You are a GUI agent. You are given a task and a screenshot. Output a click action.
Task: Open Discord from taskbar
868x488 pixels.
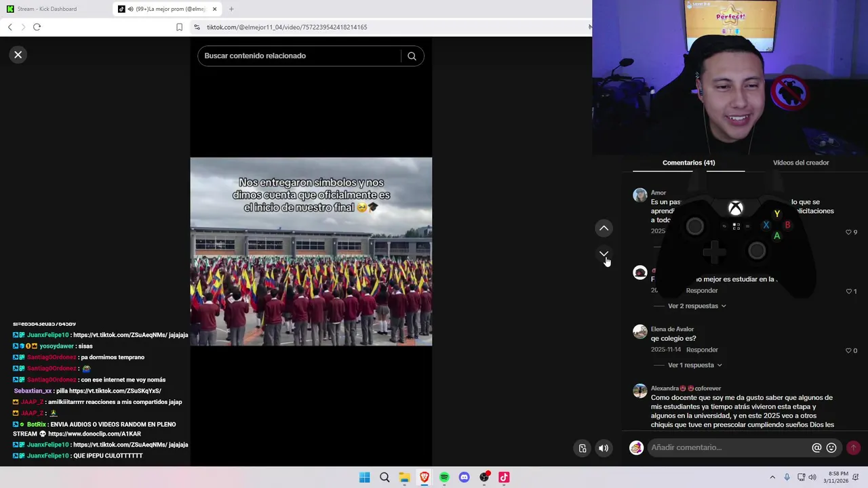tap(464, 477)
